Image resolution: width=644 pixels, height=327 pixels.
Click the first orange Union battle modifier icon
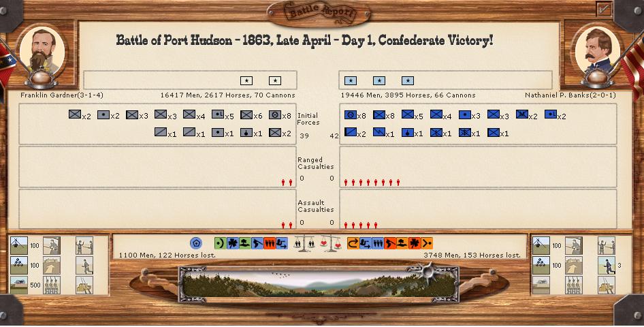[x=353, y=243]
